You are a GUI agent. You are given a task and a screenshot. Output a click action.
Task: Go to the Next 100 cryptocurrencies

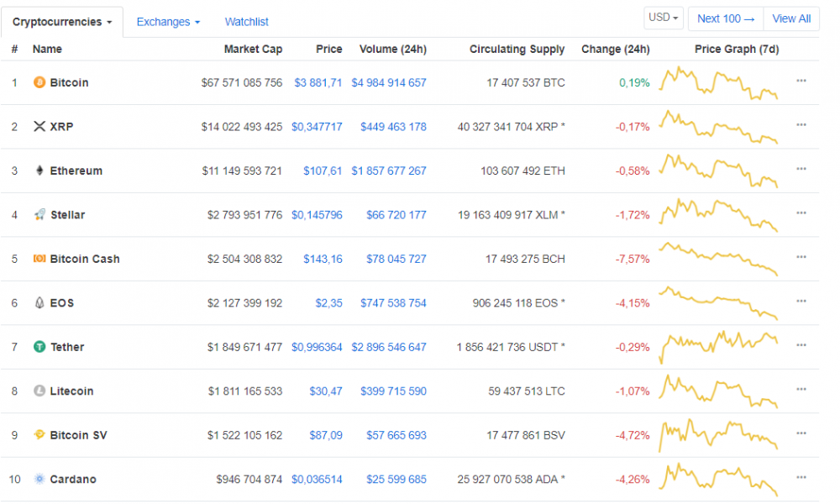point(726,18)
